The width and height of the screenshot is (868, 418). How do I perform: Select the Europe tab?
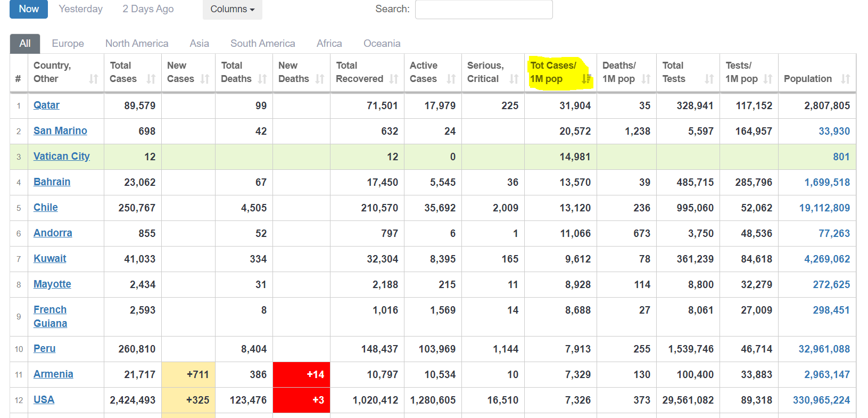[x=68, y=44]
